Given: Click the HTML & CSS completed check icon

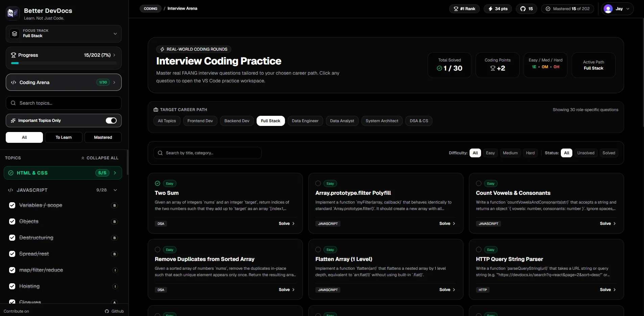Looking at the screenshot, I should point(11,173).
